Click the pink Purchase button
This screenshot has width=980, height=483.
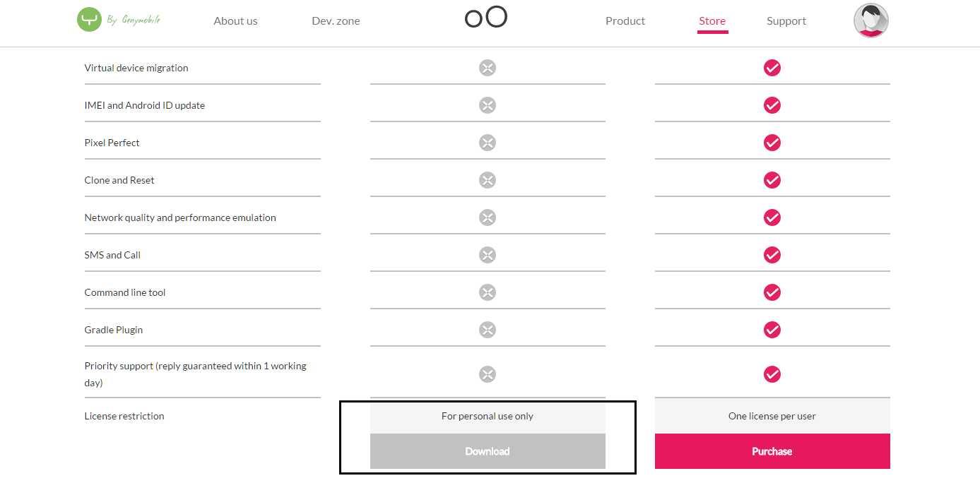click(x=772, y=451)
